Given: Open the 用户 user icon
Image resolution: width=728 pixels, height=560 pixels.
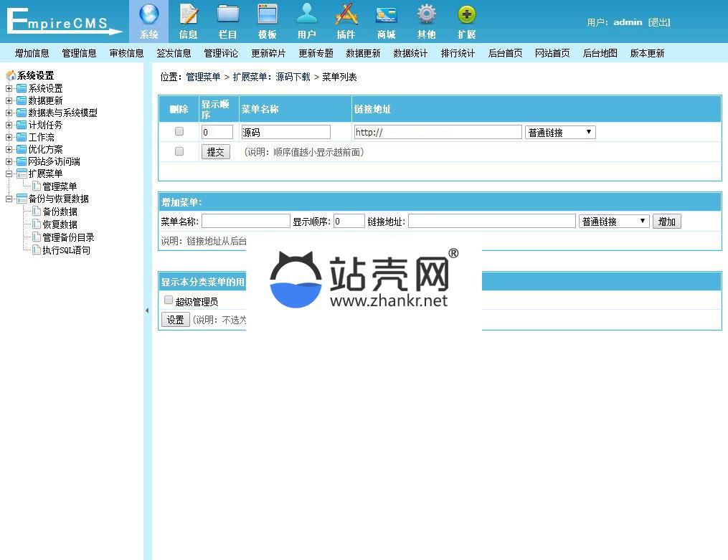Looking at the screenshot, I should pyautogui.click(x=307, y=15).
